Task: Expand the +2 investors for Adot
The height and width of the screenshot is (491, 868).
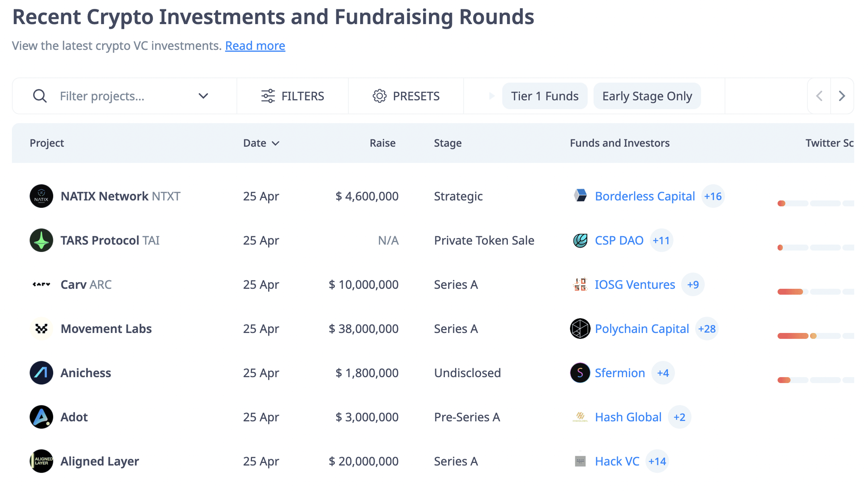Action: 679,416
